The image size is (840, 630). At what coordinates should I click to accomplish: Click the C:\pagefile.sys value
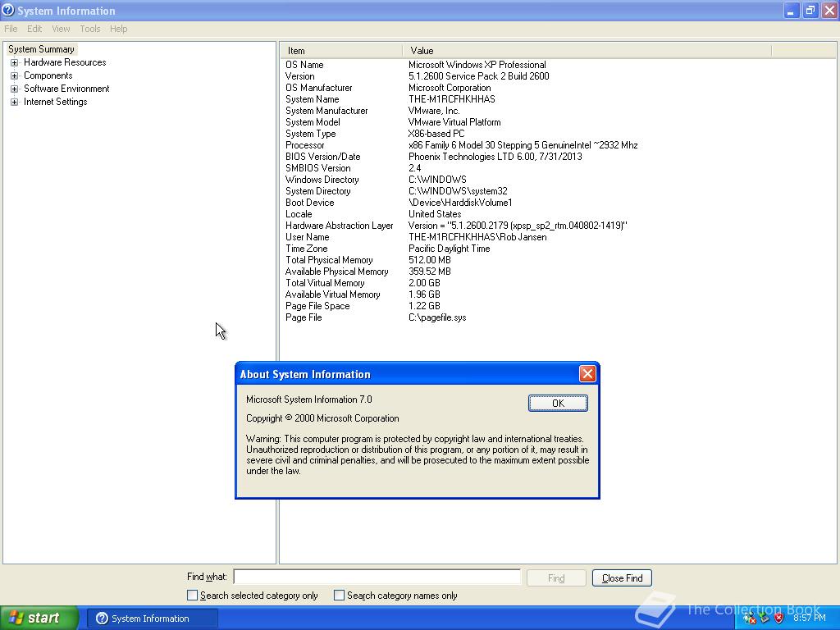click(x=437, y=317)
